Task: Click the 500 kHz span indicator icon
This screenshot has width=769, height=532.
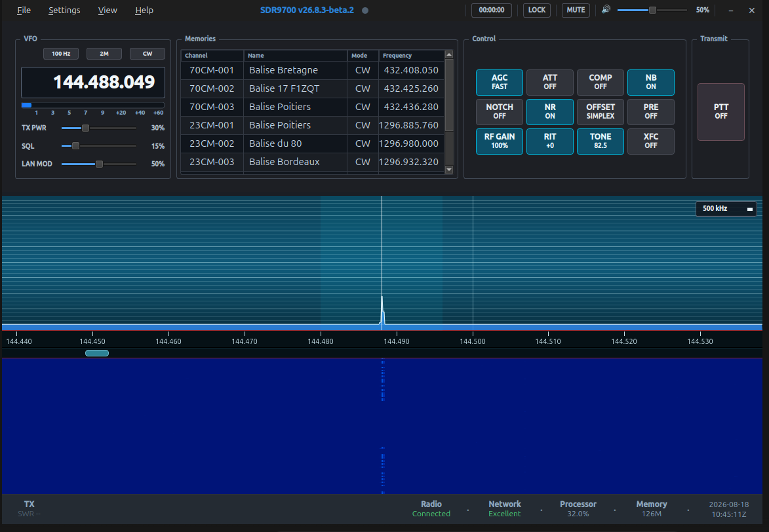Action: 749,209
